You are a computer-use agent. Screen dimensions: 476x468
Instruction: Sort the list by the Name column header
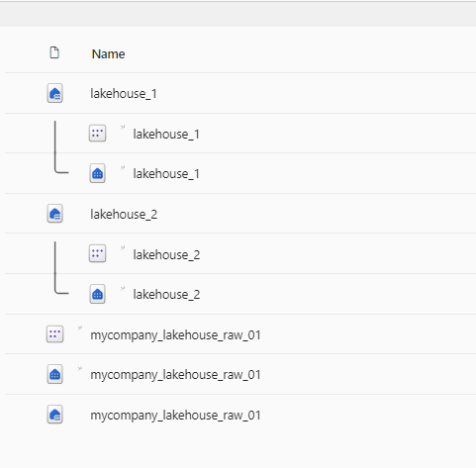pos(108,53)
